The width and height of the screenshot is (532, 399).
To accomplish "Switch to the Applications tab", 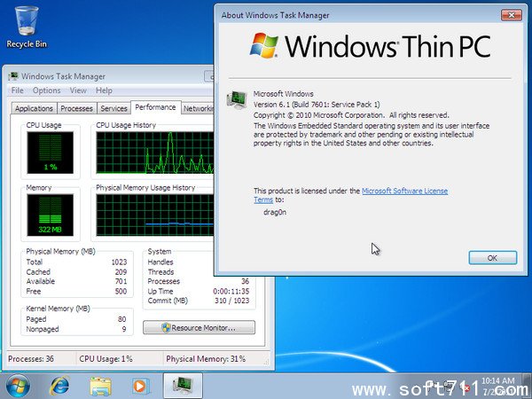I will click(34, 108).
